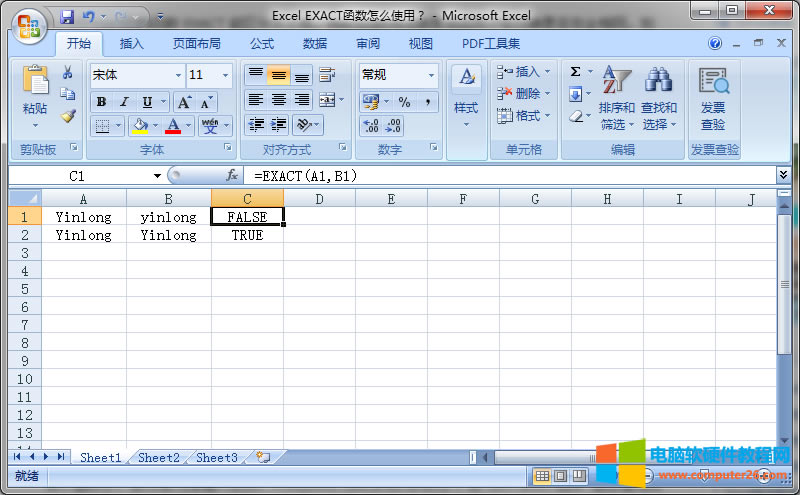Screen dimensions: 800x495
Task: Copy selection with the copy icon
Action: tap(67, 94)
